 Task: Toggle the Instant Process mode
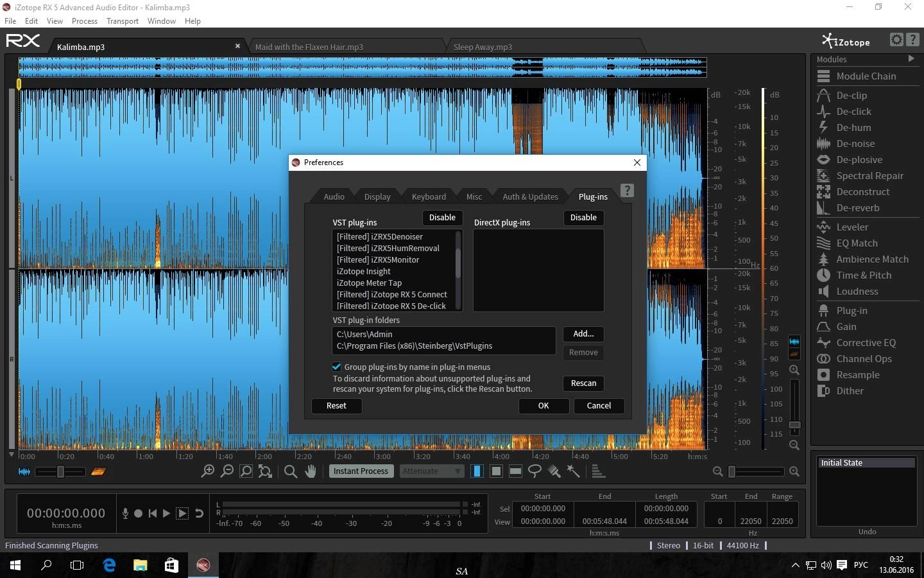click(x=361, y=471)
